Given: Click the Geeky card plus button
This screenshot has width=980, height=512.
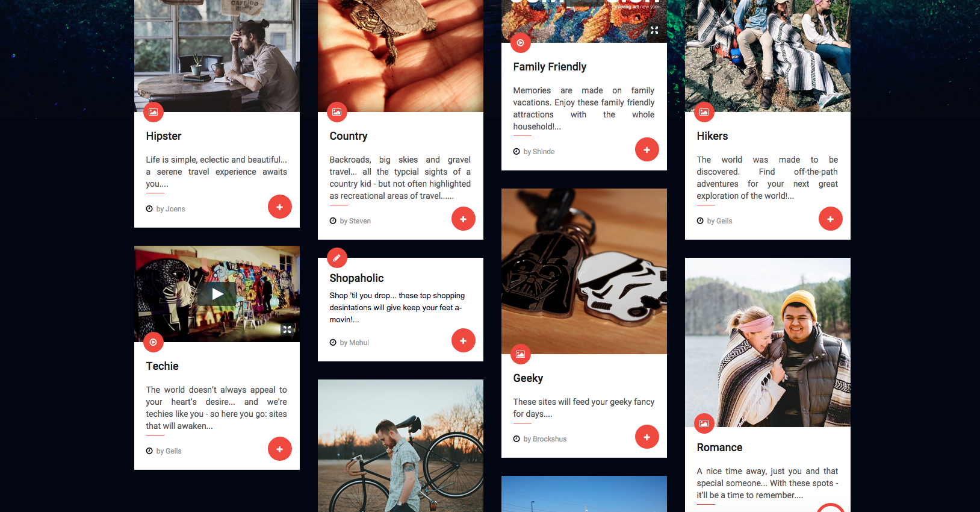Looking at the screenshot, I should (x=647, y=437).
